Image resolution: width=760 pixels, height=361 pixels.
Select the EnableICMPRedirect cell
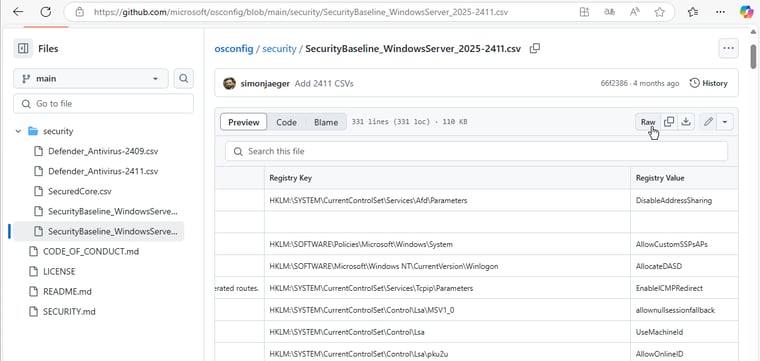[x=684, y=288]
